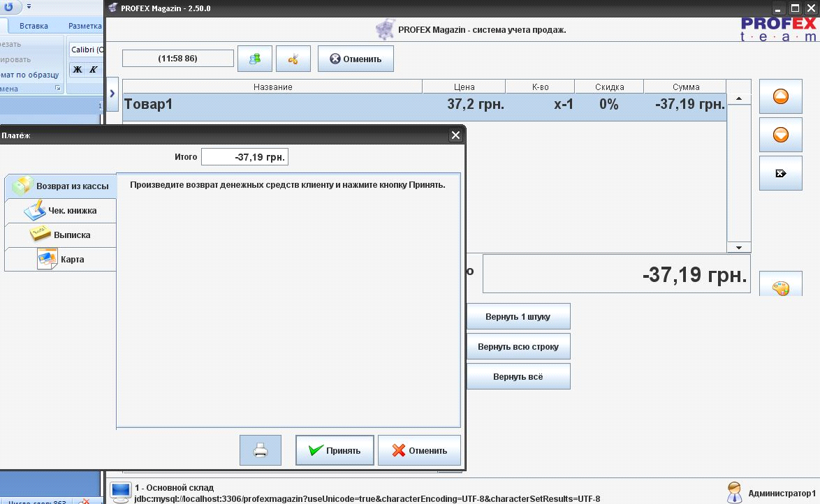Click the receipt time field (11:58 86)
Viewport: 820px width, 504px height.
click(x=178, y=58)
